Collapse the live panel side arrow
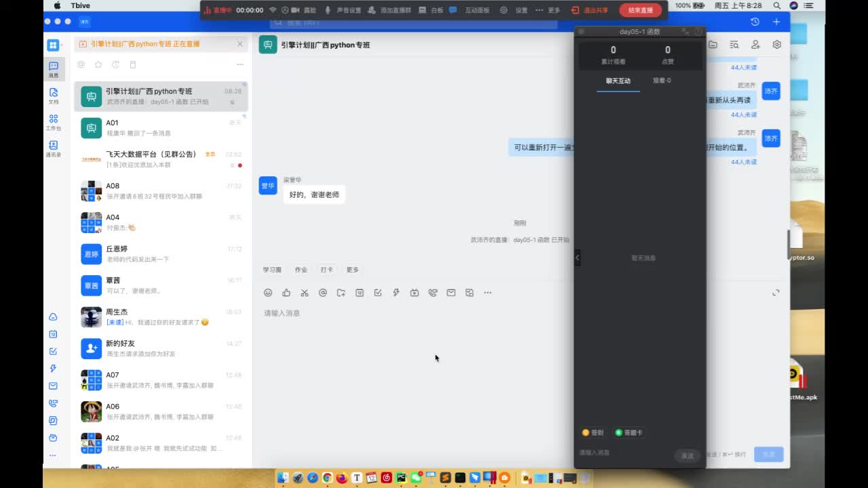 pyautogui.click(x=577, y=258)
